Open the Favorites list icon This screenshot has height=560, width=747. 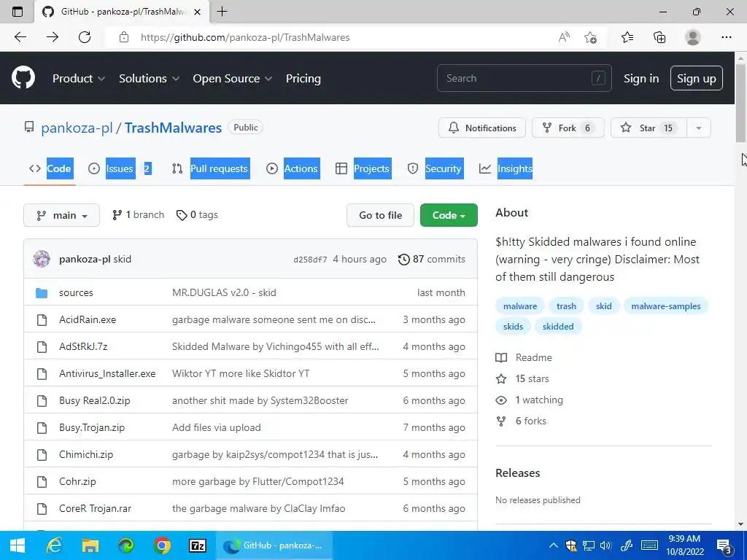(627, 37)
